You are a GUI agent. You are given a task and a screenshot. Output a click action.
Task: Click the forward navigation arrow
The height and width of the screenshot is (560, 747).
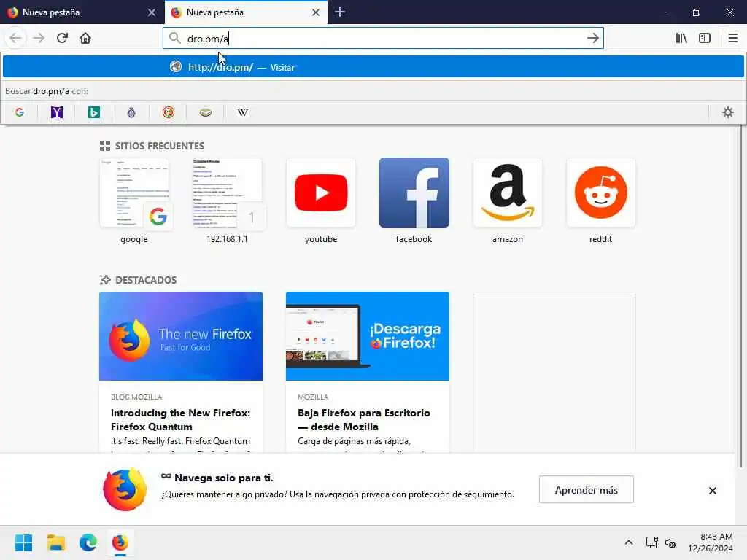click(39, 38)
